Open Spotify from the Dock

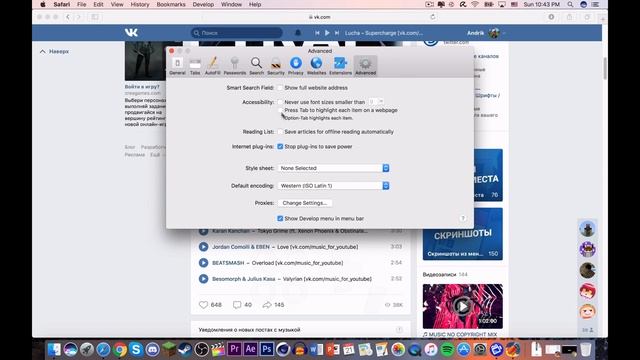point(447,349)
